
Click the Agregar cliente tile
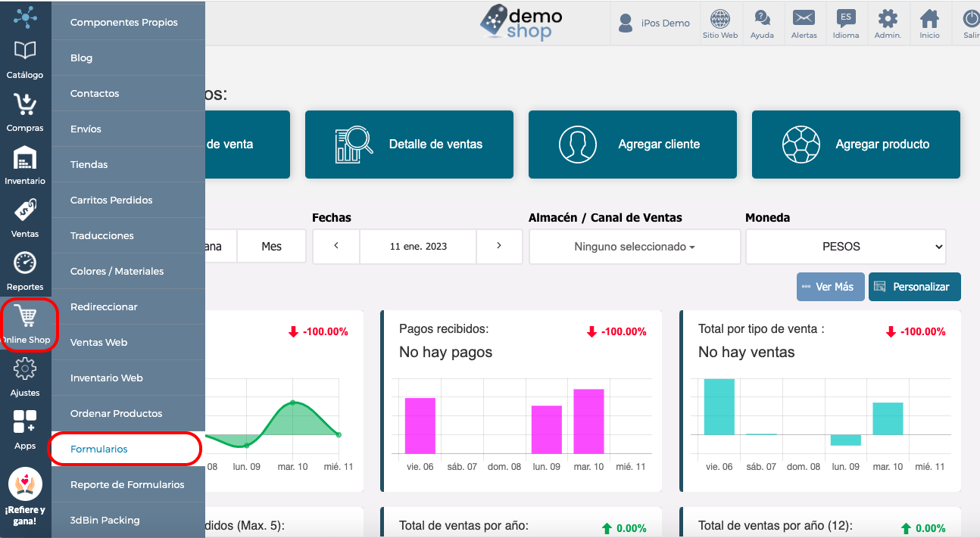tap(632, 145)
